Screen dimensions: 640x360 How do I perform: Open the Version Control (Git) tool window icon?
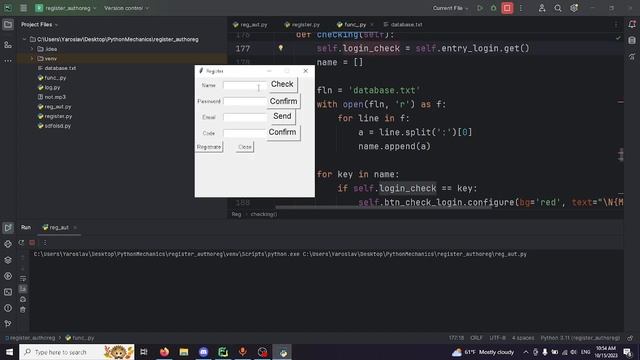[8, 324]
